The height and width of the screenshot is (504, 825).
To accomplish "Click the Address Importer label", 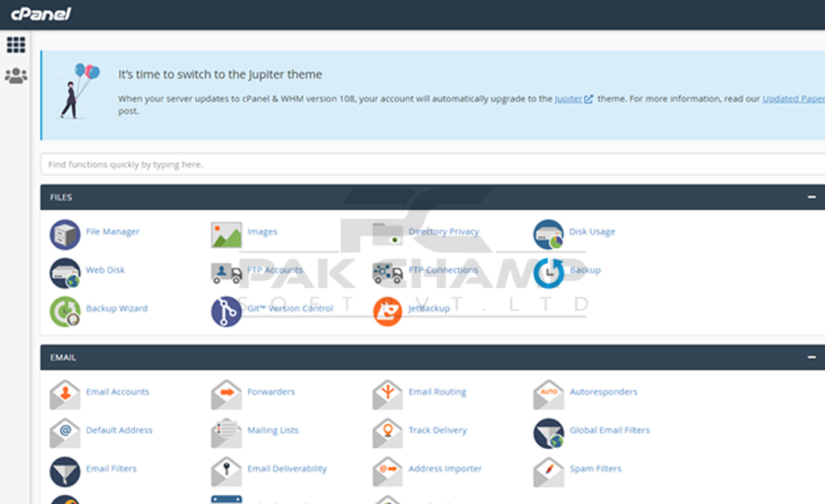I will click(x=445, y=469).
